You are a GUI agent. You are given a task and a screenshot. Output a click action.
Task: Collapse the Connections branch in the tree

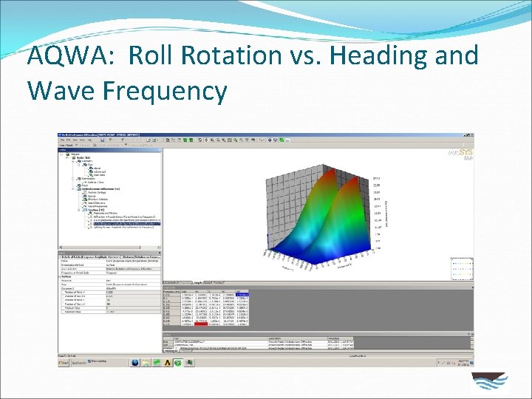click(x=73, y=179)
